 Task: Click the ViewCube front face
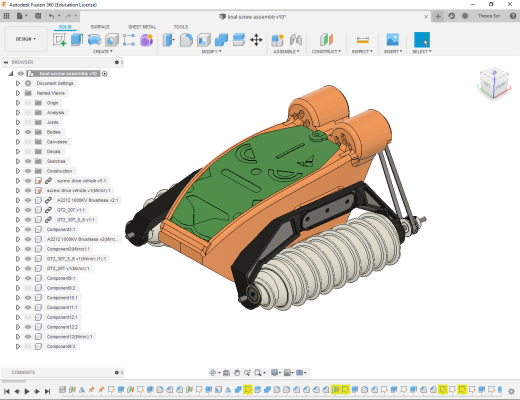tap(501, 86)
